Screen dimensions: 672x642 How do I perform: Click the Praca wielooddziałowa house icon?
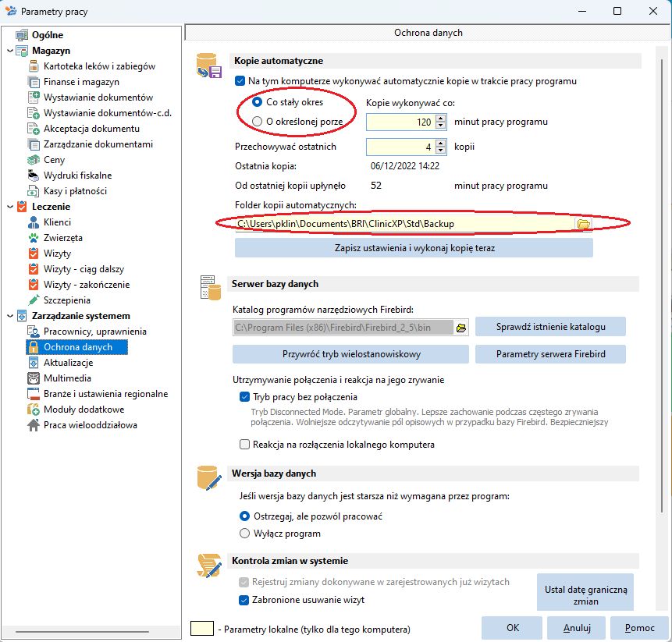point(34,425)
